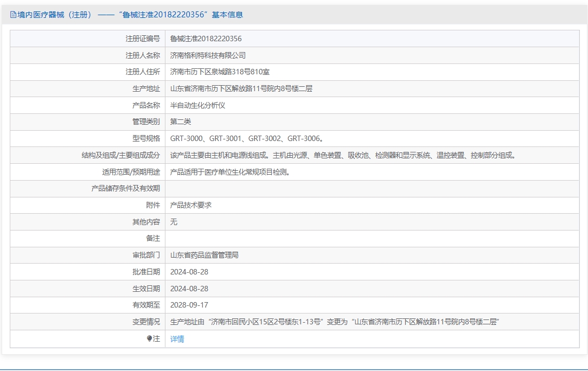Select registration number 鲁械注准20182220356 value
The height and width of the screenshot is (371, 588).
click(x=206, y=39)
